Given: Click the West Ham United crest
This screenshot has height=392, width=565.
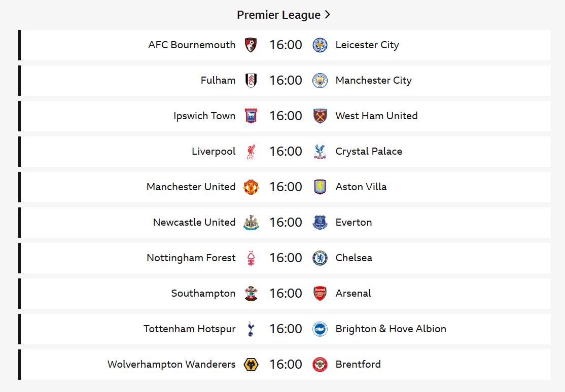Looking at the screenshot, I should 320,116.
